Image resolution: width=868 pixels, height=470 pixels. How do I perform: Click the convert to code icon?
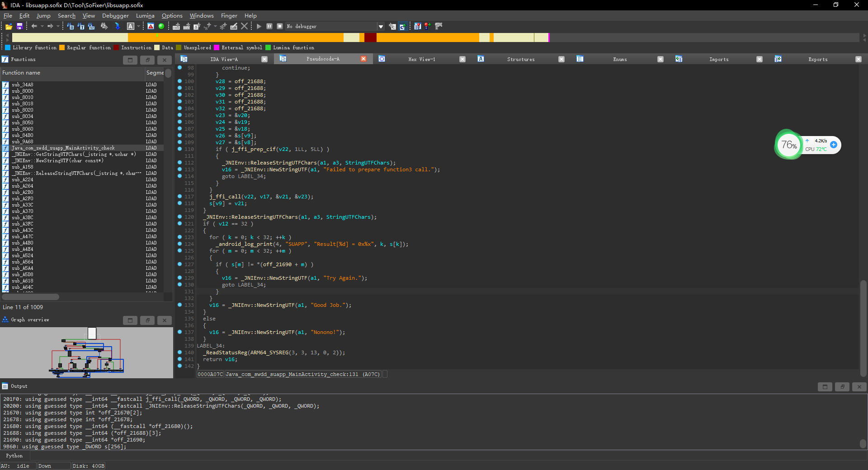[x=176, y=26]
